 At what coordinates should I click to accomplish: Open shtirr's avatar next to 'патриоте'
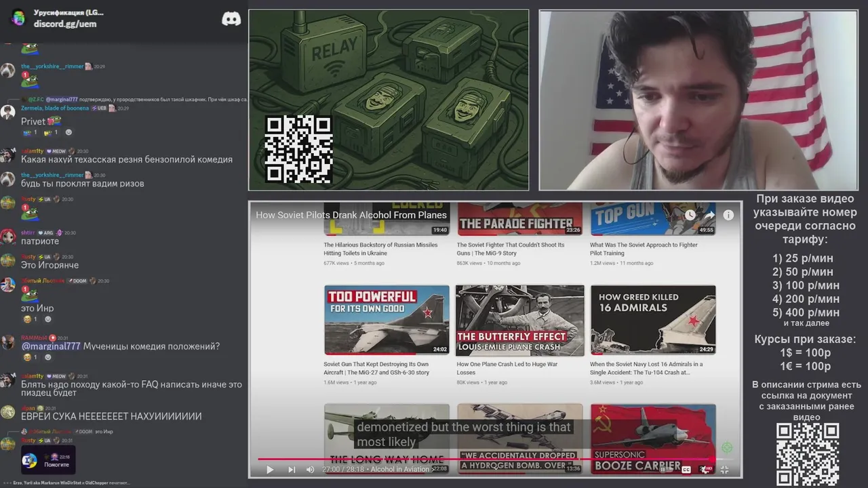pos(8,237)
